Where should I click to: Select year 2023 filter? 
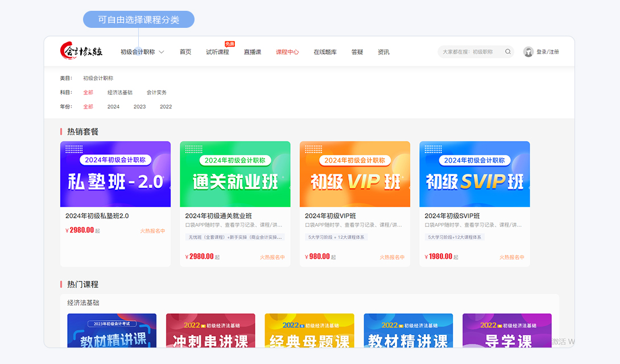[x=139, y=106]
